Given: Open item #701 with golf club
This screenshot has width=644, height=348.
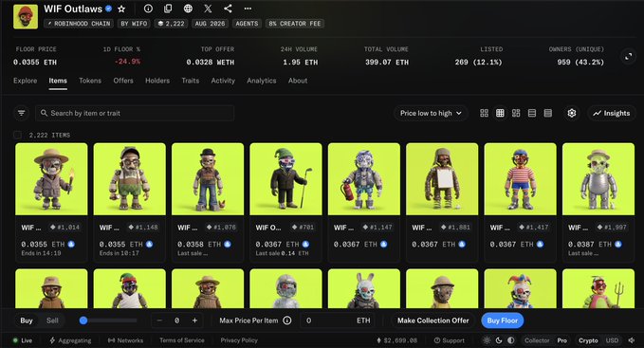Looking at the screenshot, I should pyautogui.click(x=285, y=179).
